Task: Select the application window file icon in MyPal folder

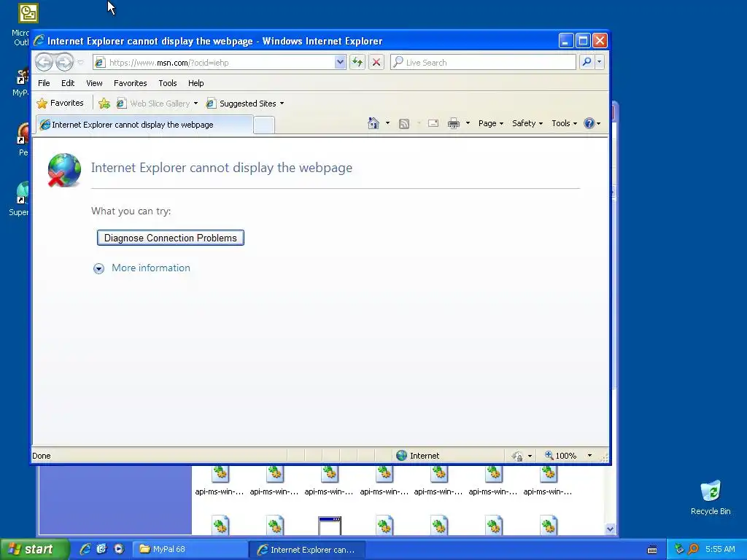Action: coord(330,526)
